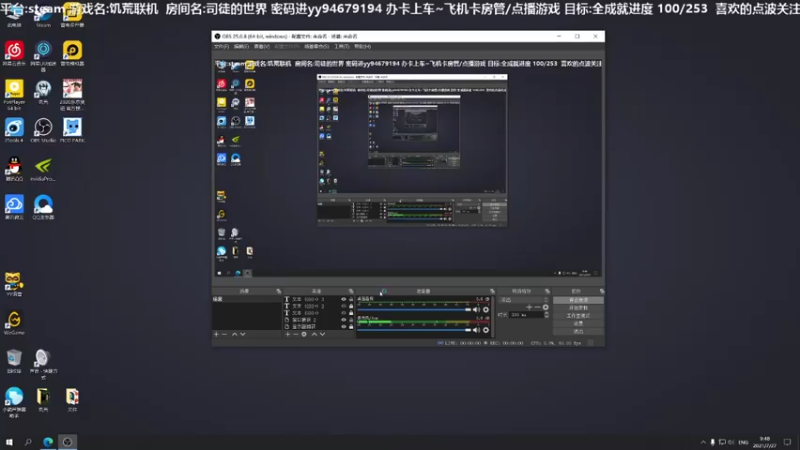Adjust mic/Aux volume slider
Screen dimensions: 800x450
tap(414, 330)
